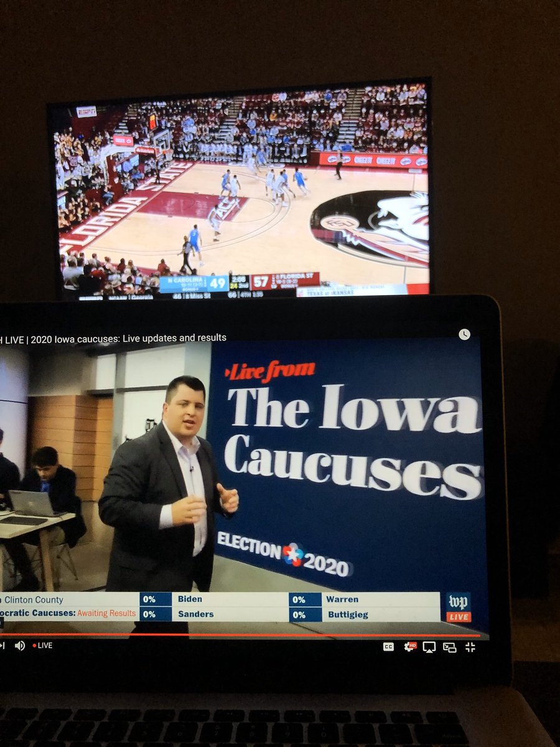
Task: Click Florida St score 57 on the TV
Action: point(261,281)
